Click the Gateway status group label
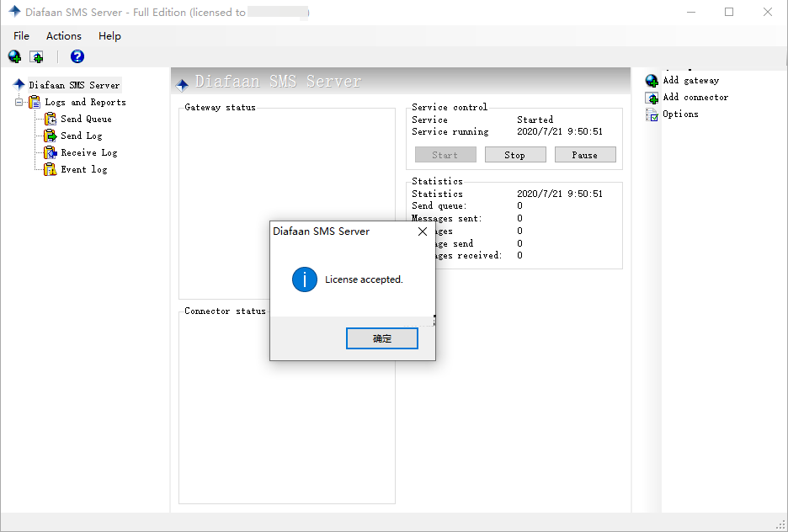The height and width of the screenshot is (532, 788). (x=220, y=107)
